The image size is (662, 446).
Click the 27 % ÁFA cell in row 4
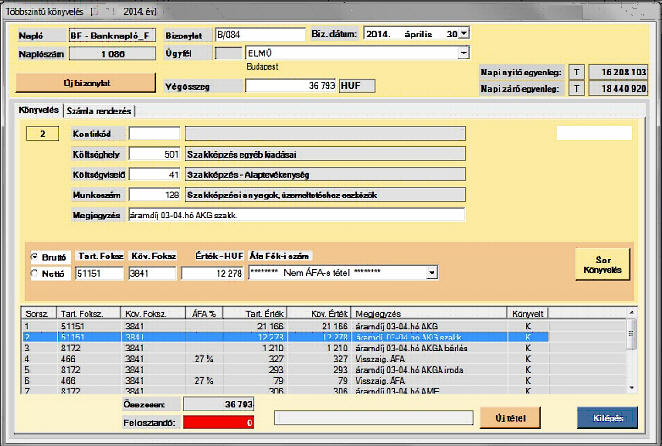(204, 359)
